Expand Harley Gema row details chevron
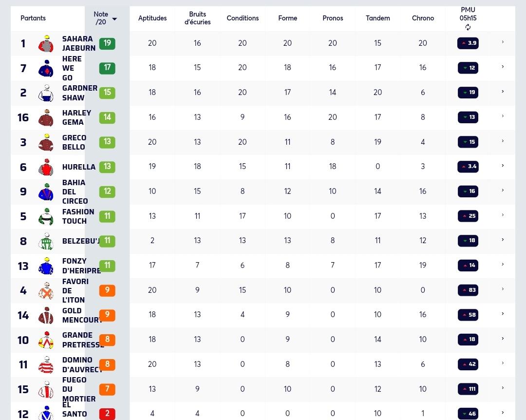This screenshot has width=526, height=420. click(x=503, y=116)
